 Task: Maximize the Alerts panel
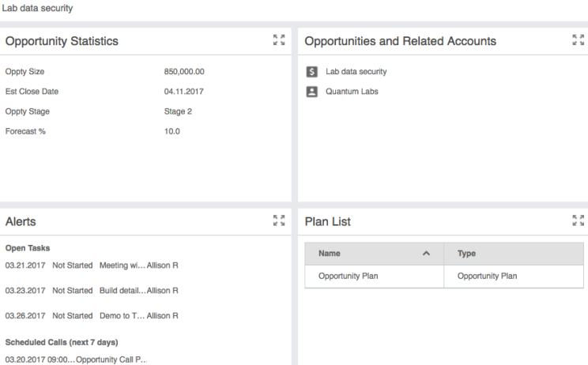click(278, 222)
